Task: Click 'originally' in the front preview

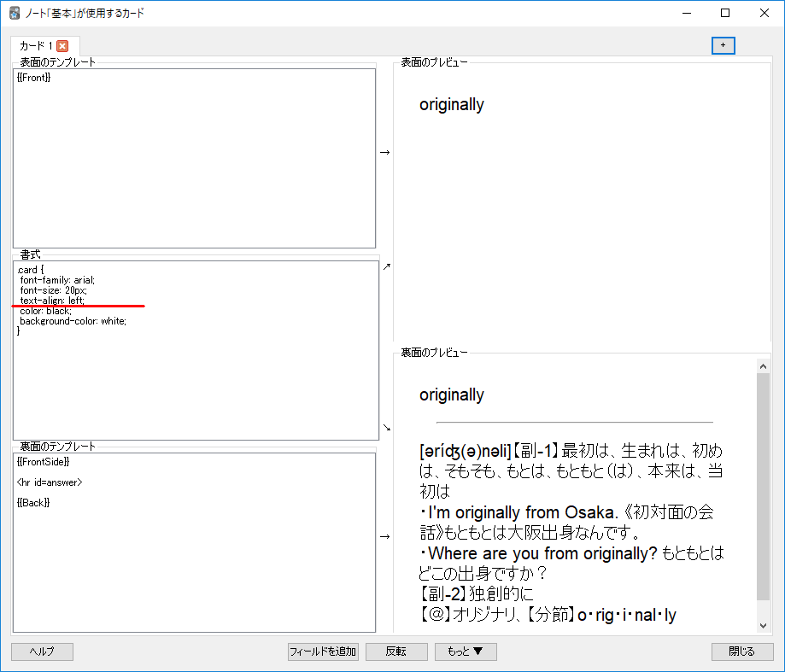Action: pyautogui.click(x=452, y=104)
